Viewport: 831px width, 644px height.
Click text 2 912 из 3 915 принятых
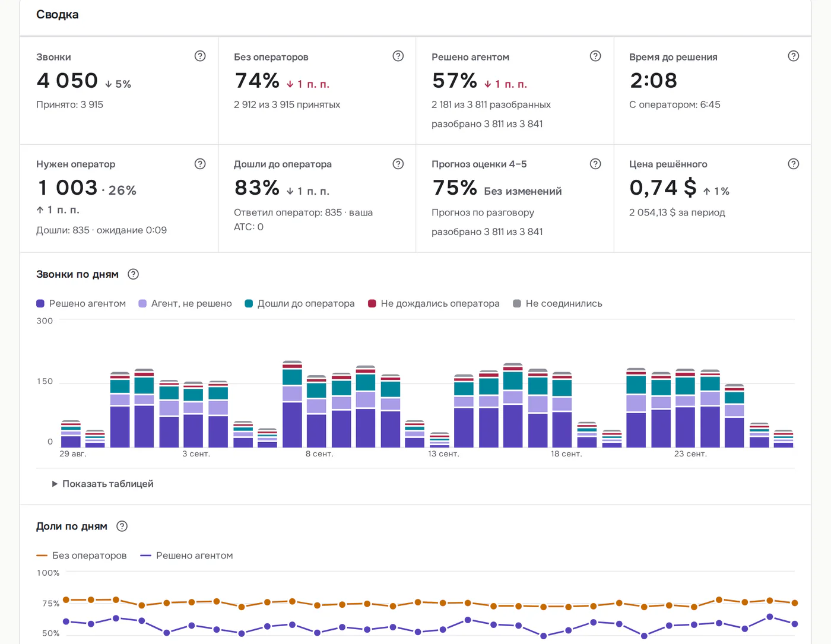(287, 104)
